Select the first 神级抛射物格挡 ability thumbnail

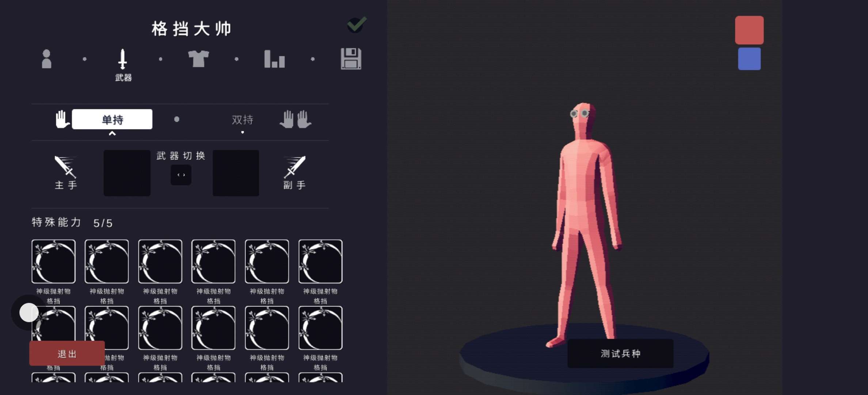[53, 262]
